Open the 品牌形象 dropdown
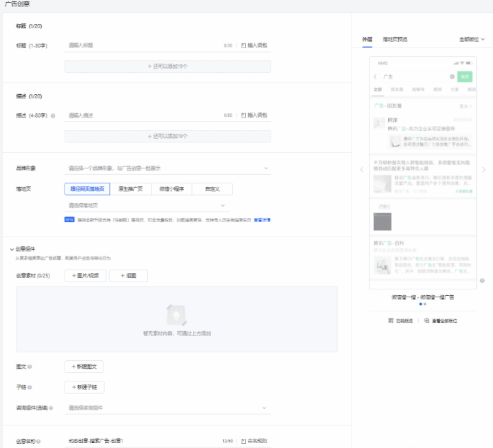This screenshot has height=448, width=493. (x=167, y=168)
